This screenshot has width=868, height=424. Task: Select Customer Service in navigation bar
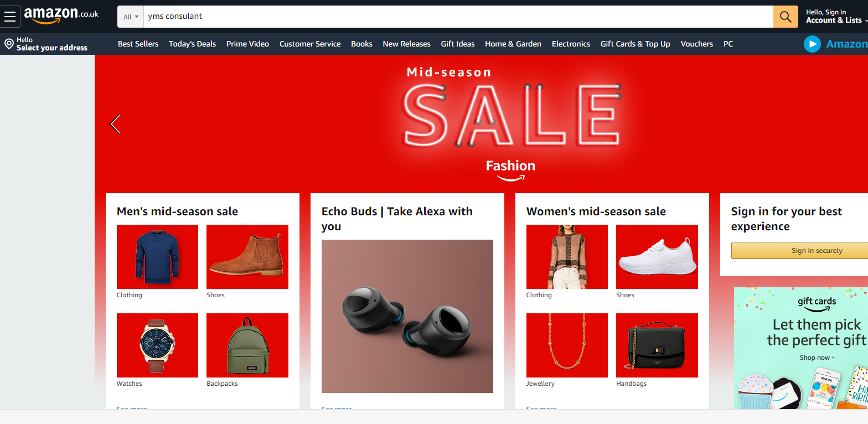tap(310, 44)
